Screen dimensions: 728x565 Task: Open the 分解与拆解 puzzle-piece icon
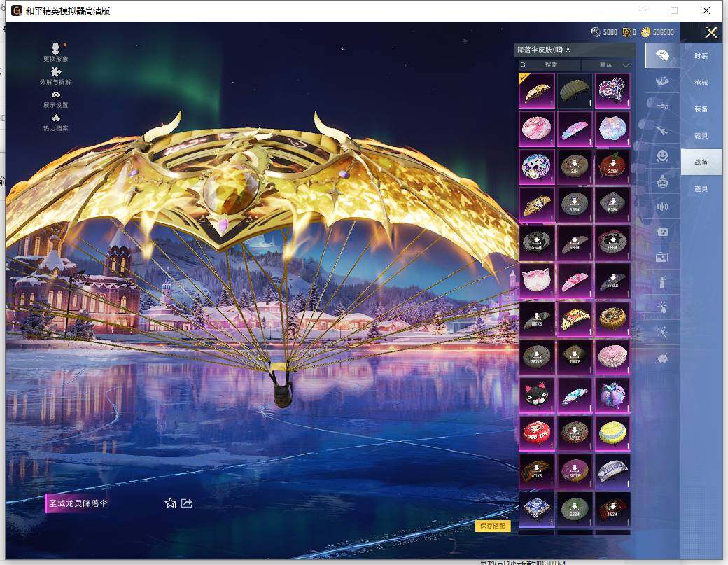(56, 71)
